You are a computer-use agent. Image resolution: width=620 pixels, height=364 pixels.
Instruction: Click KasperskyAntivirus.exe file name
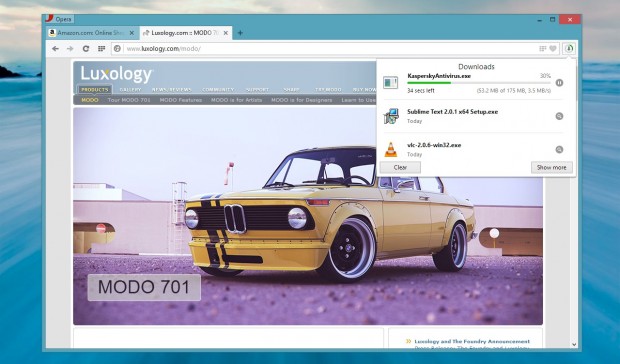tap(439, 76)
